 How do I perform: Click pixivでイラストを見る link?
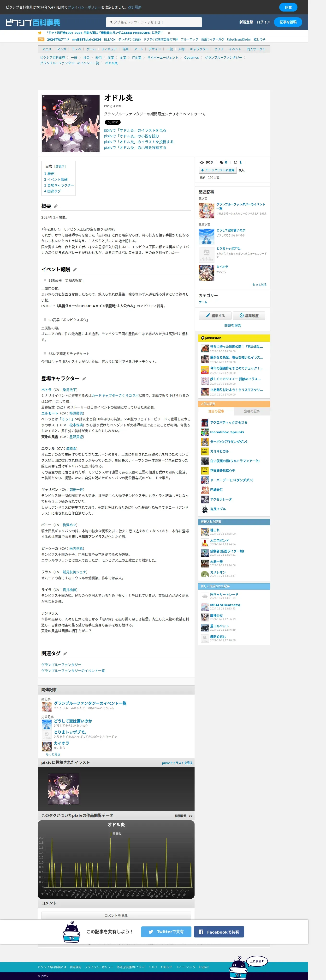[177, 763]
